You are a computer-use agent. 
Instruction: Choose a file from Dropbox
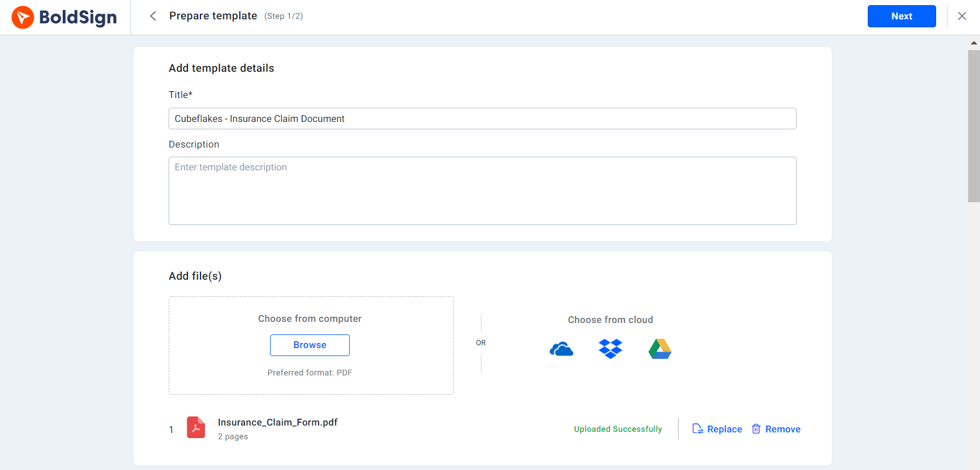pyautogui.click(x=610, y=349)
